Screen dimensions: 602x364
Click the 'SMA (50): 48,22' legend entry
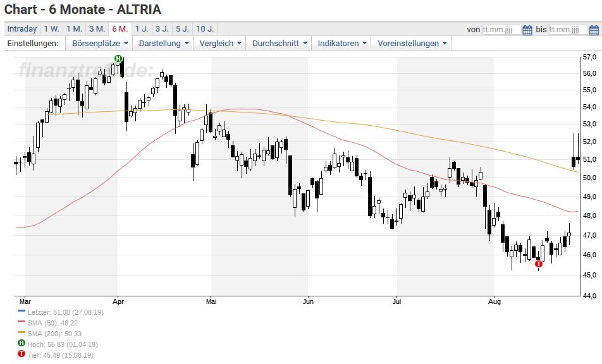[52, 323]
